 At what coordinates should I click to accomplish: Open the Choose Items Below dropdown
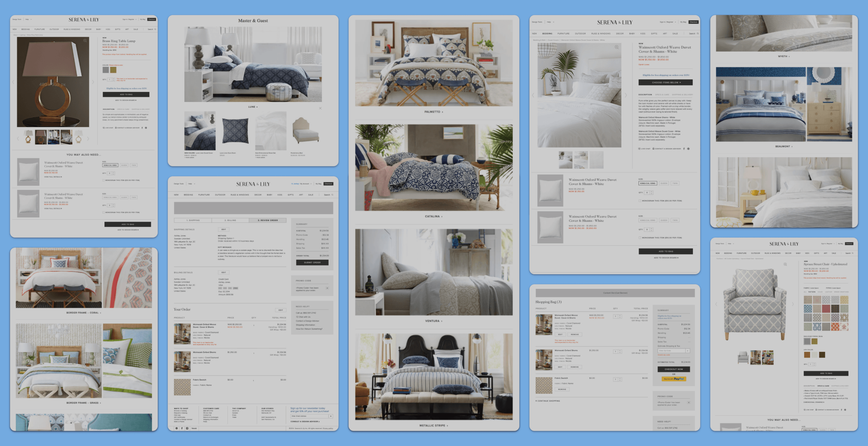[665, 82]
